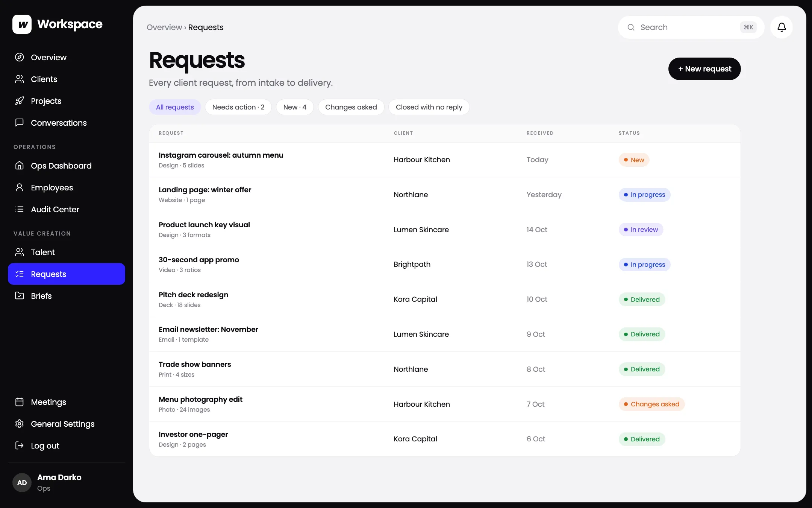The width and height of the screenshot is (812, 508).
Task: Click the Audit Center list icon
Action: click(x=20, y=209)
